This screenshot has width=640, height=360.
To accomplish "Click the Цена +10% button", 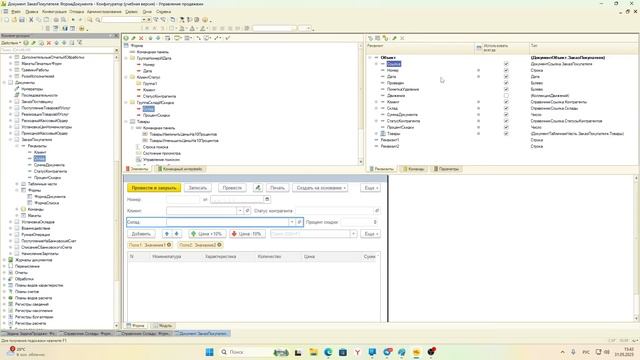I will 207,234.
